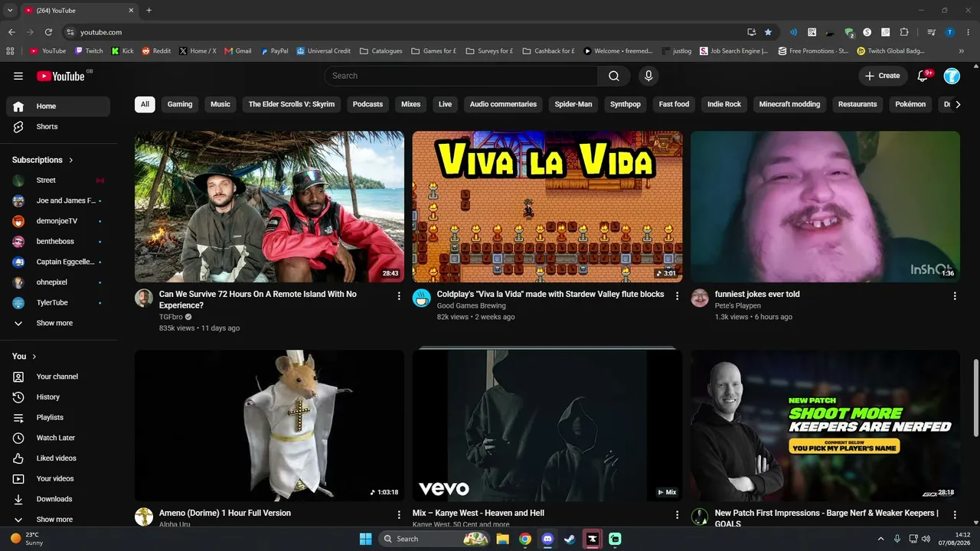The image size is (980, 551).
Task: Open the Gmail bookmark
Action: (x=238, y=51)
